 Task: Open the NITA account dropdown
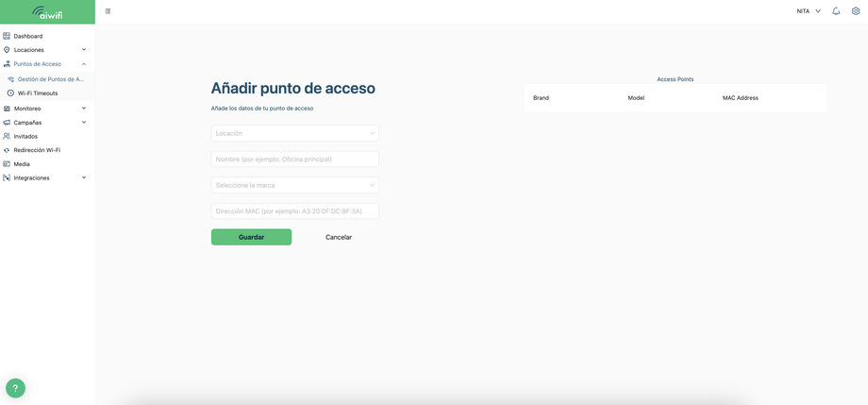(809, 11)
